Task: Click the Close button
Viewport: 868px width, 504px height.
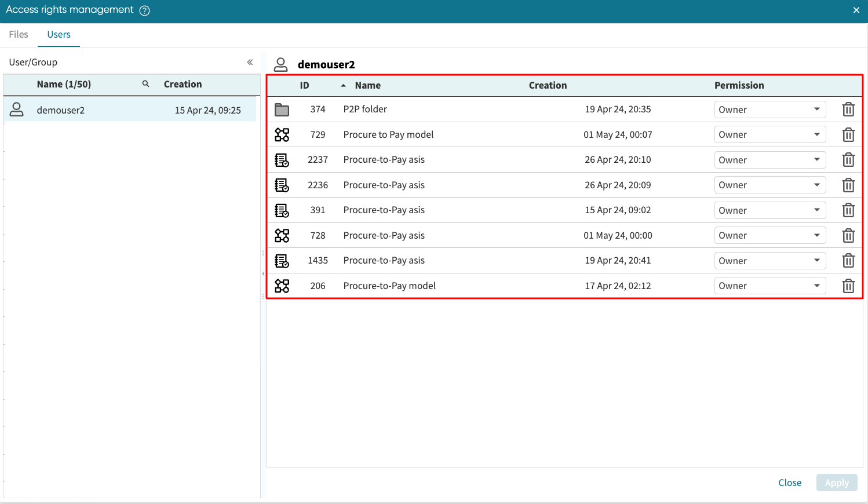Action: point(789,483)
